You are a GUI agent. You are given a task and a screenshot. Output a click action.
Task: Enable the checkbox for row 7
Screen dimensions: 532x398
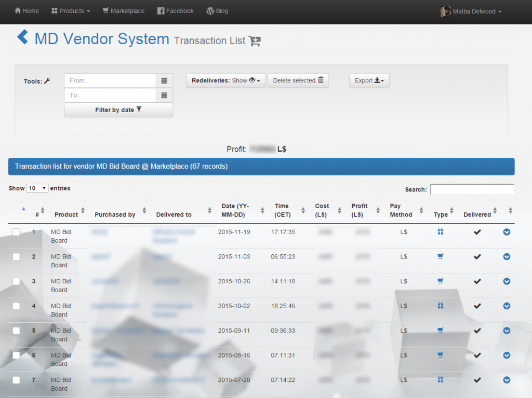pyautogui.click(x=16, y=380)
